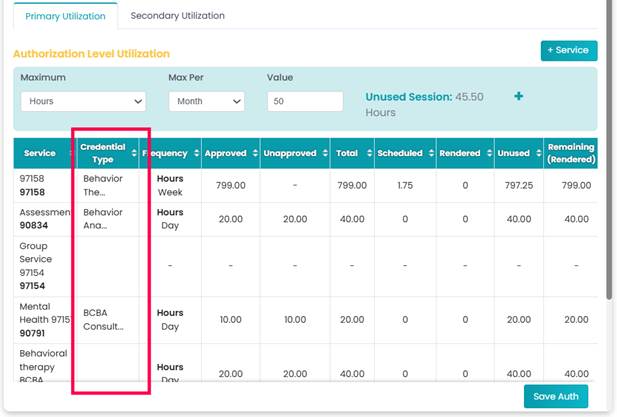Click the blue plus icon beside Unused Session
This screenshot has width=617, height=417.
tap(518, 97)
